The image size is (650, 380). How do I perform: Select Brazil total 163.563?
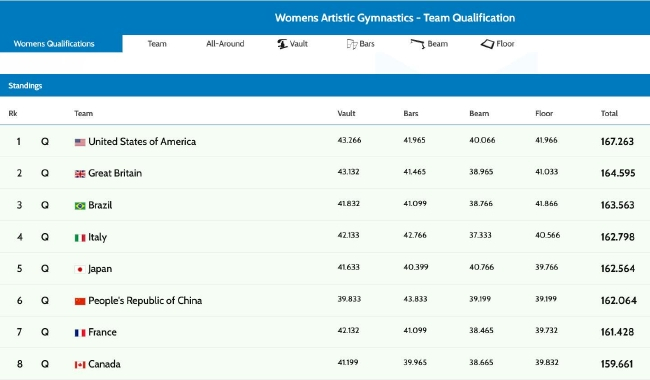tap(618, 205)
